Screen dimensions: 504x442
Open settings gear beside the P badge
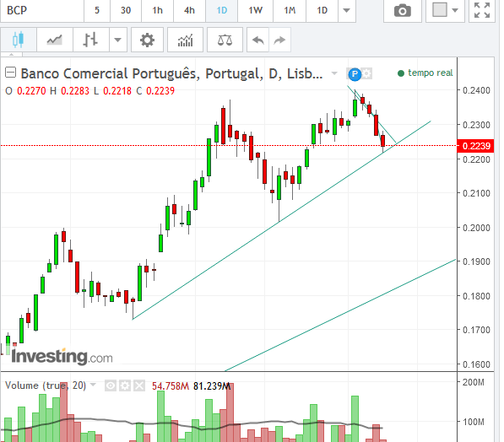click(x=366, y=74)
